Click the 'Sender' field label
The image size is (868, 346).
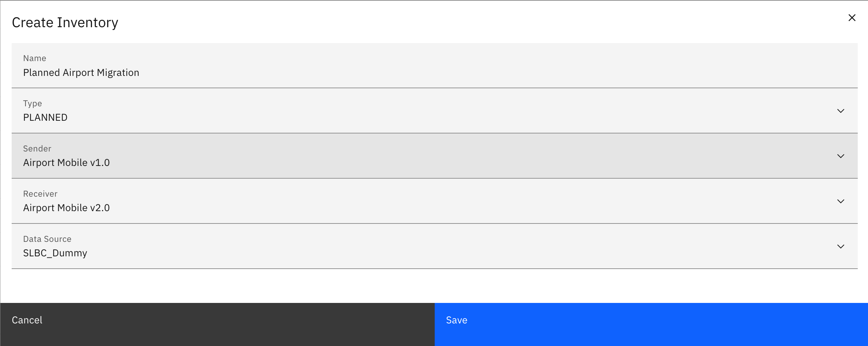(37, 149)
